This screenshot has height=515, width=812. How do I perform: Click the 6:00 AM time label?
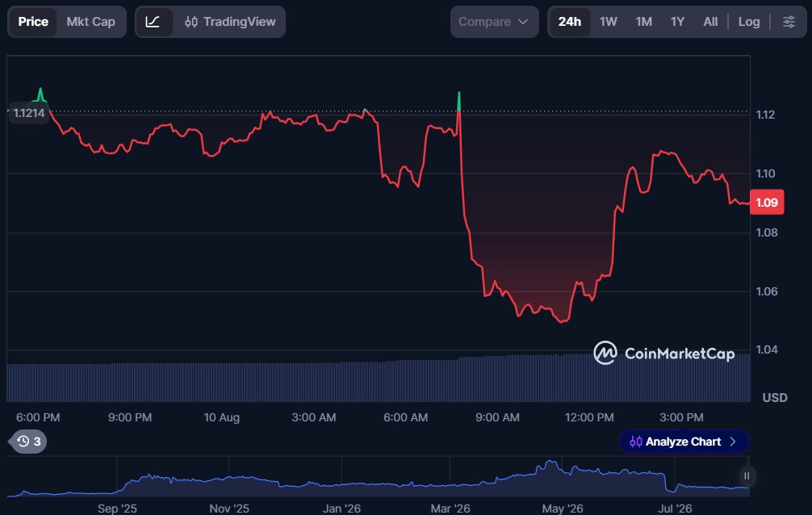405,417
